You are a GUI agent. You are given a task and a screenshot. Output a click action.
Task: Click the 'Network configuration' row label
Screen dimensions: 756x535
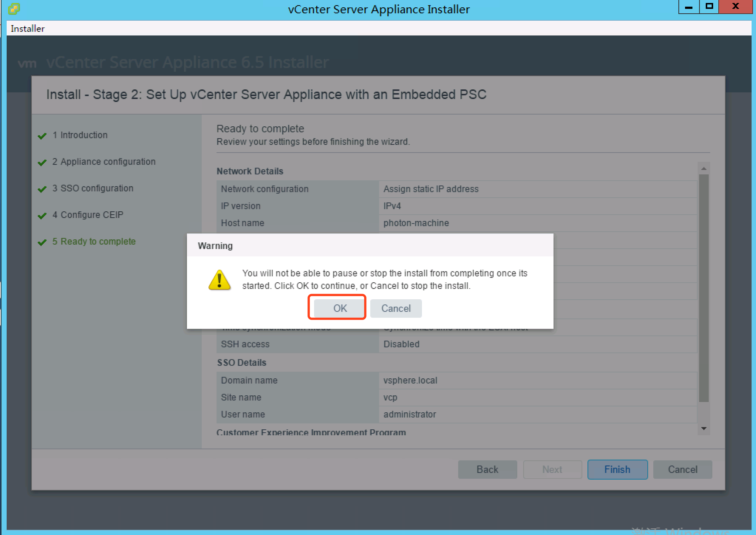265,189
